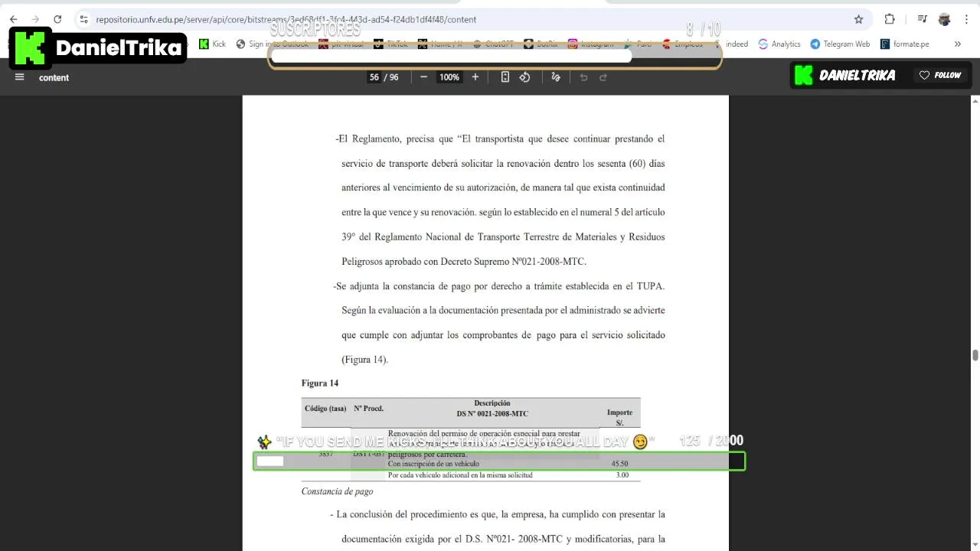Screen dimensions: 980x551
Task: Click the fit to page icon
Action: pos(505,77)
